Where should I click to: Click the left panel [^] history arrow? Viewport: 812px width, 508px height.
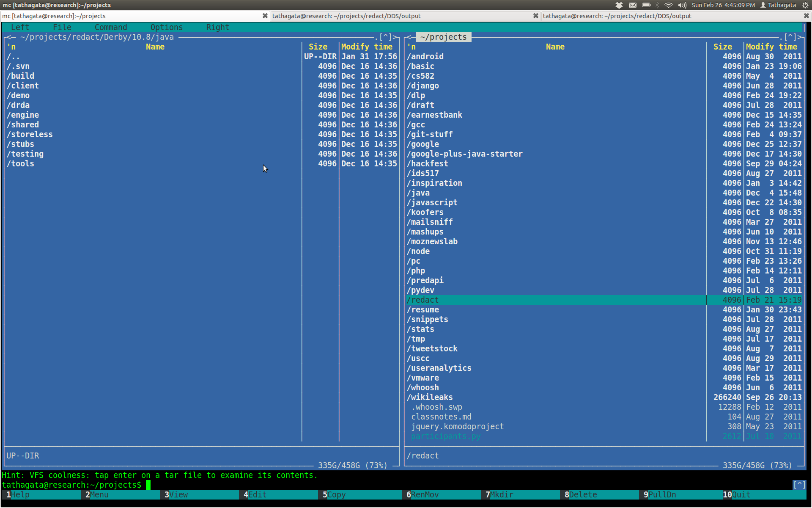point(385,37)
